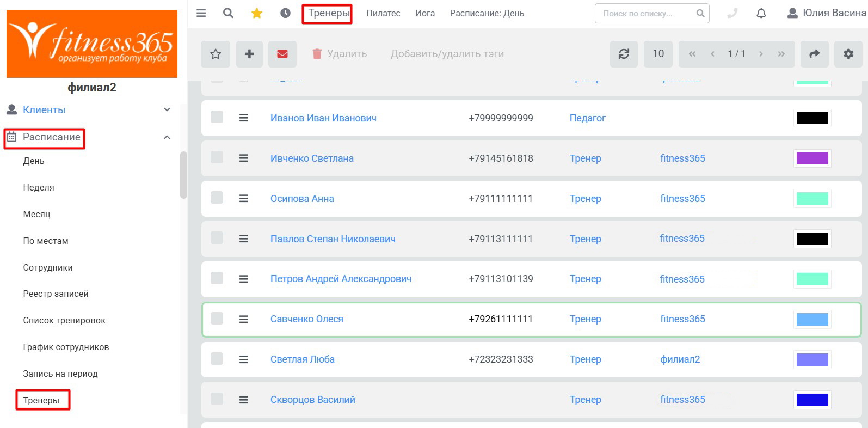Select checkbox for Ивченко Светлана

(217, 157)
